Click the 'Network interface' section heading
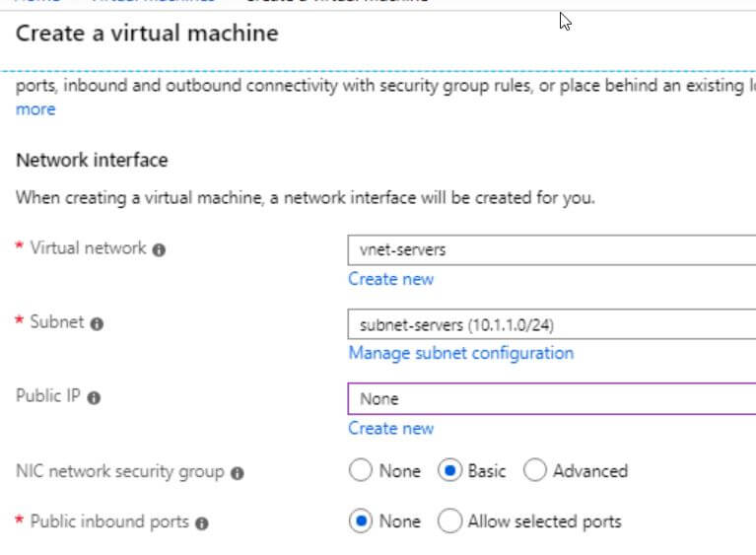This screenshot has height=555, width=756. [92, 160]
